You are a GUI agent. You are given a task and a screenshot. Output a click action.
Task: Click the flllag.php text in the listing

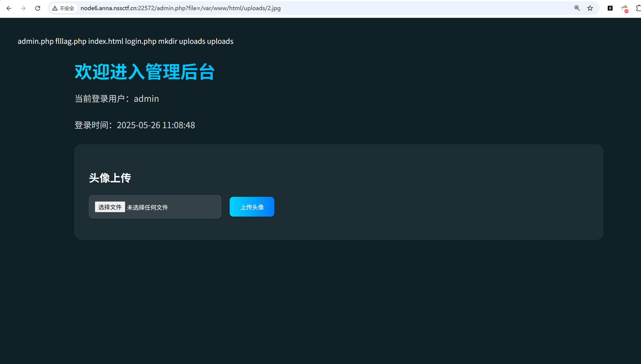coord(71,41)
